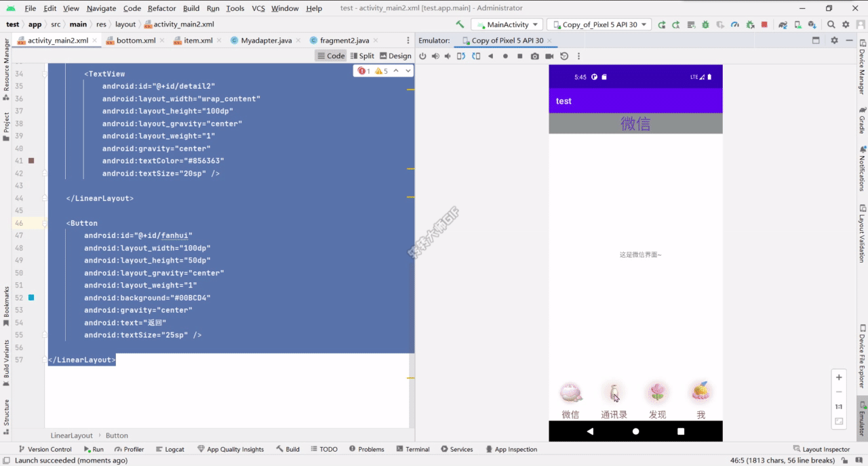The height and width of the screenshot is (466, 868).
Task: Stop the running app with red square icon
Action: pos(764,24)
